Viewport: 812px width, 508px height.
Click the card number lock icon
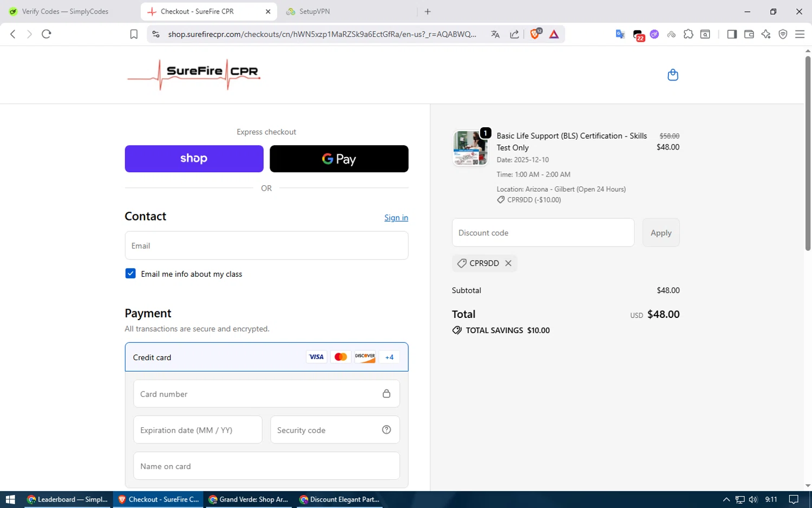click(x=387, y=393)
